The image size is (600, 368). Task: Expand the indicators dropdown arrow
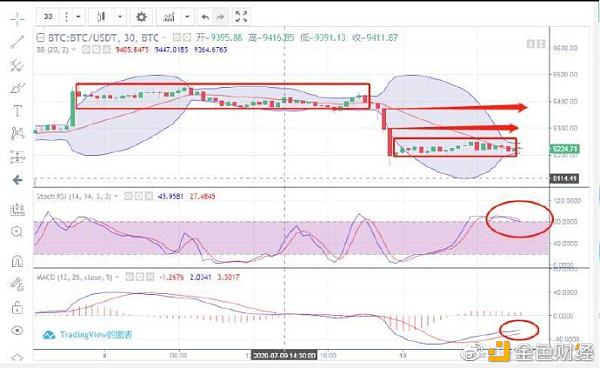(x=187, y=17)
